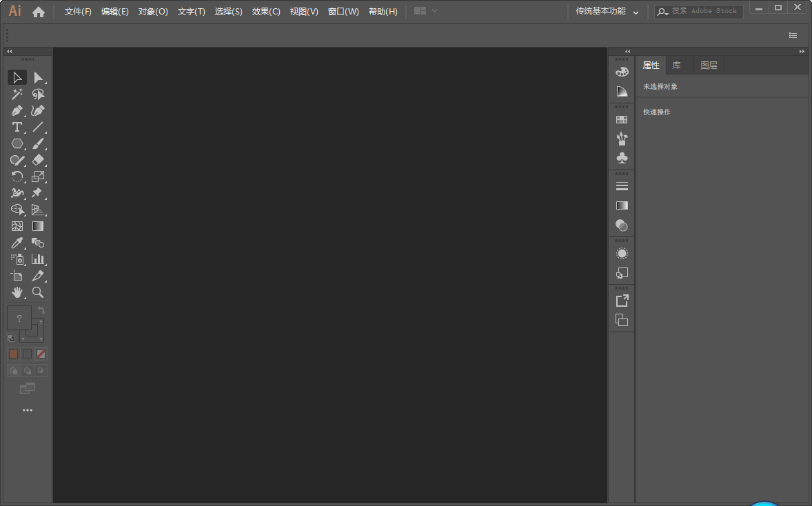Choose the Hand tool
Screen dimensions: 812x506
[17, 292]
